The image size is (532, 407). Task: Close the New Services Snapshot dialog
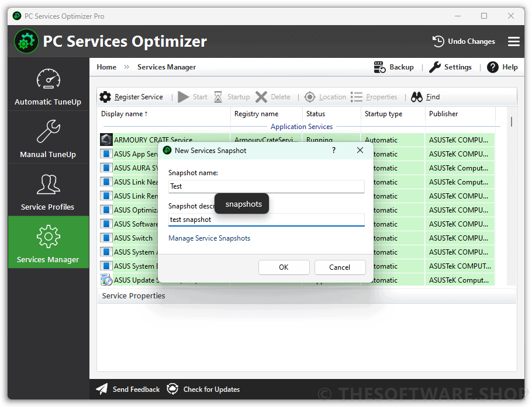click(360, 150)
